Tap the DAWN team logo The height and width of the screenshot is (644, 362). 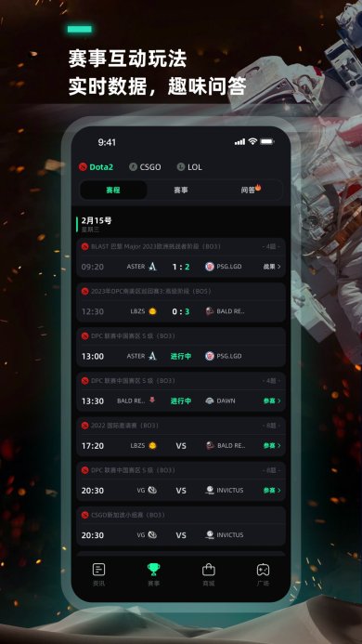210,401
